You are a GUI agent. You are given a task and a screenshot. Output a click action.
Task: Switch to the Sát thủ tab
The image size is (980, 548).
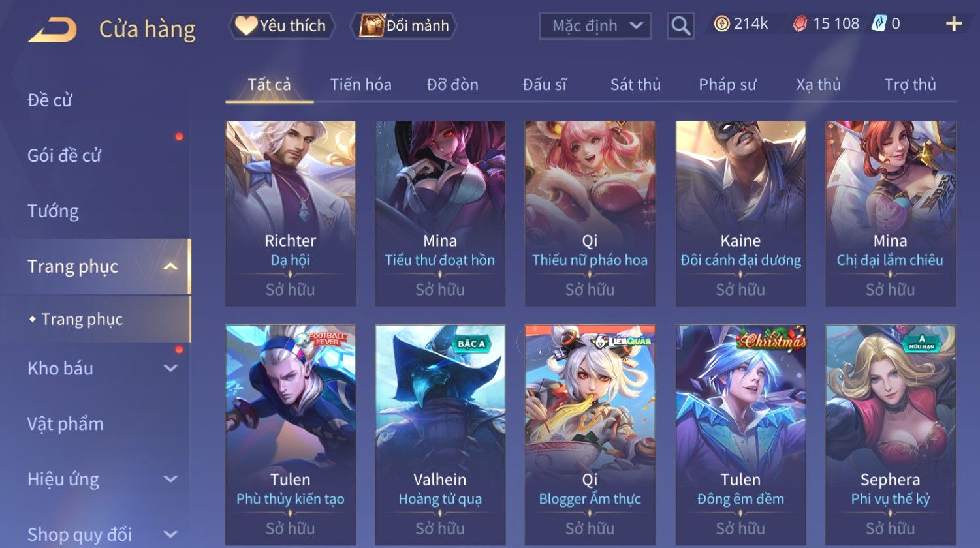point(635,84)
